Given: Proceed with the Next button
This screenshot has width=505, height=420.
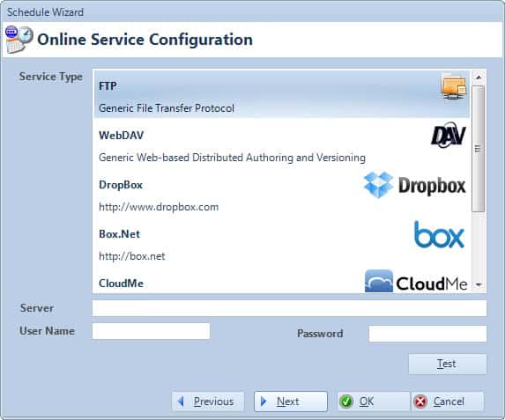Looking at the screenshot, I should click(x=291, y=402).
